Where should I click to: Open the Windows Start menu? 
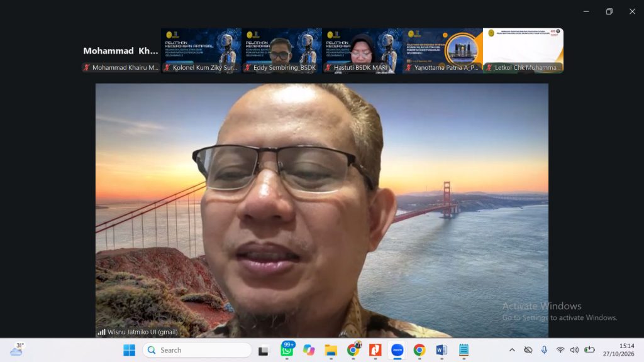coord(129,350)
